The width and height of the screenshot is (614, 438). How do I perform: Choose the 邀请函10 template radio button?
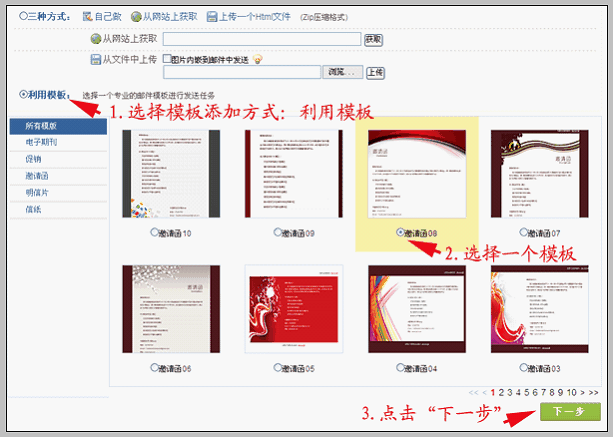tap(154, 233)
